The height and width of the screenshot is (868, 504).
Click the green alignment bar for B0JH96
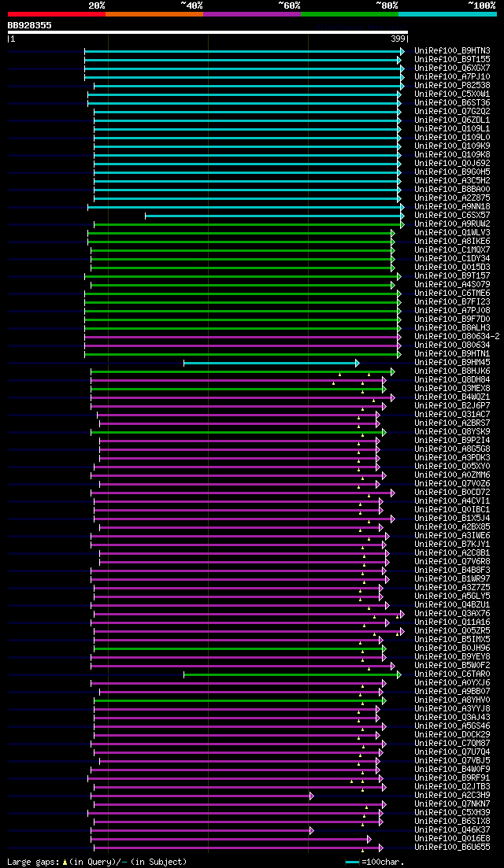tap(240, 648)
